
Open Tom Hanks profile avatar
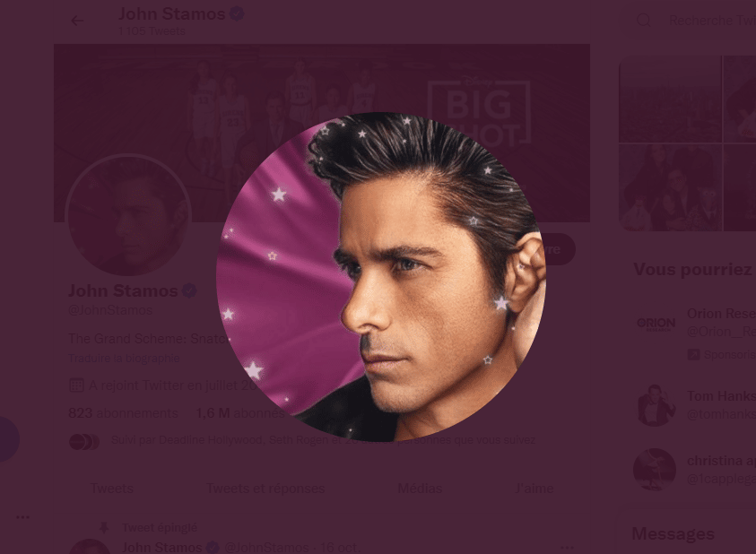(x=655, y=405)
